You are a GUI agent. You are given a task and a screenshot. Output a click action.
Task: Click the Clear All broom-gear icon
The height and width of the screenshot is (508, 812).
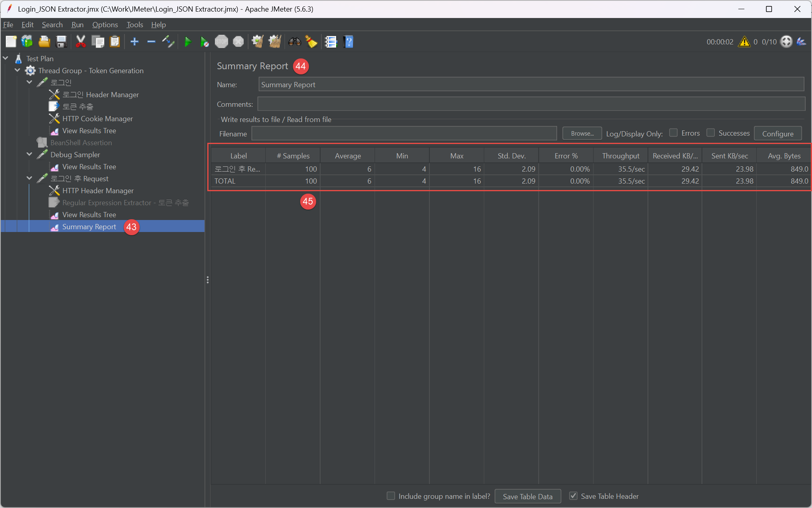click(x=275, y=42)
